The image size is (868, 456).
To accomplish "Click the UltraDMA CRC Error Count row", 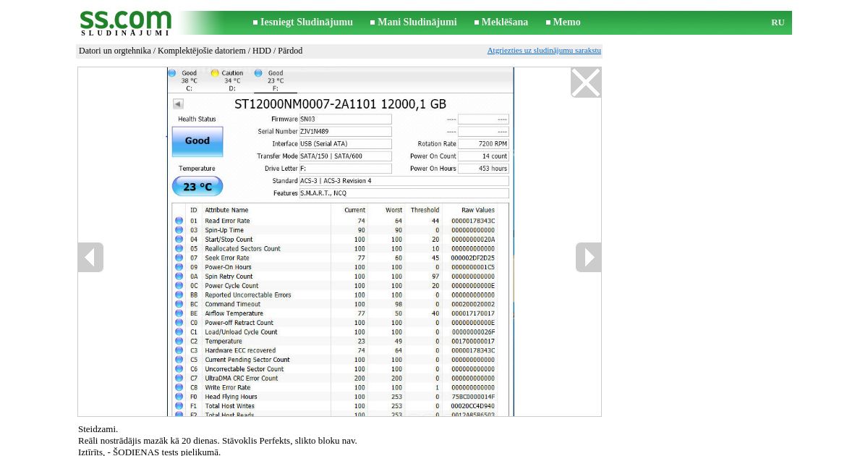I will [x=341, y=378].
